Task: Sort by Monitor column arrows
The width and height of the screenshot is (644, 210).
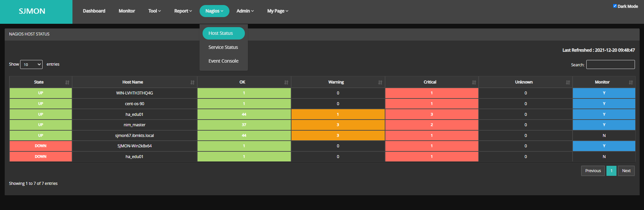Action: pyautogui.click(x=631, y=82)
